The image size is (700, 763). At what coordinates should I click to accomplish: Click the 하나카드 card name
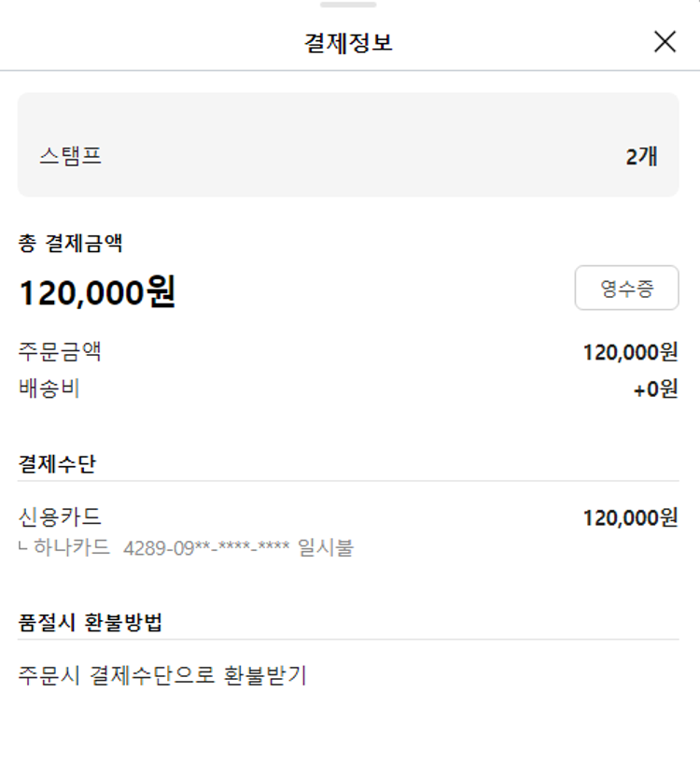(71, 547)
